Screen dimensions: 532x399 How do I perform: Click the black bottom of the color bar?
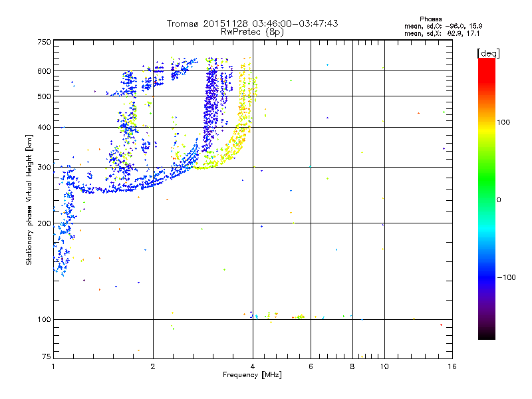[487, 334]
